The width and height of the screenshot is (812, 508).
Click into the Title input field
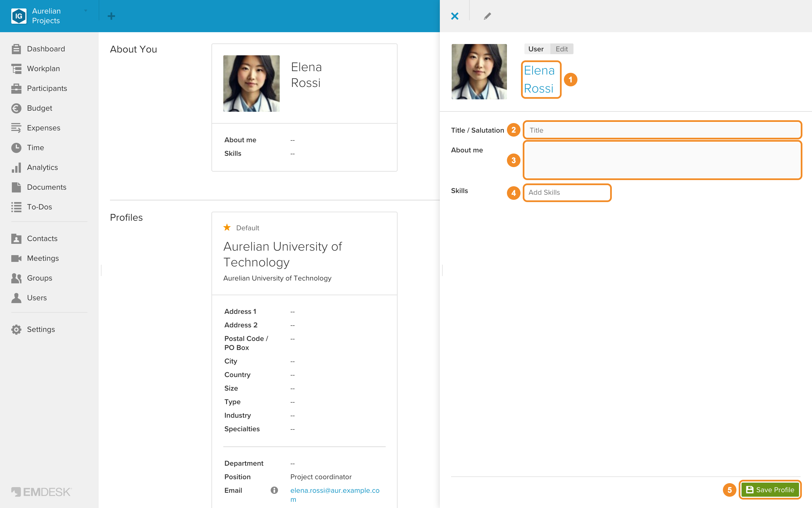pos(662,130)
